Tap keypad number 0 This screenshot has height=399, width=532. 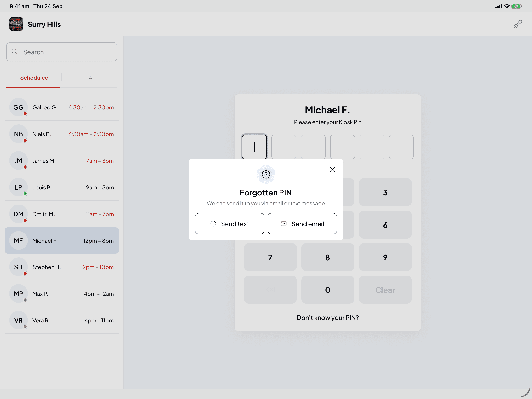[327, 290]
